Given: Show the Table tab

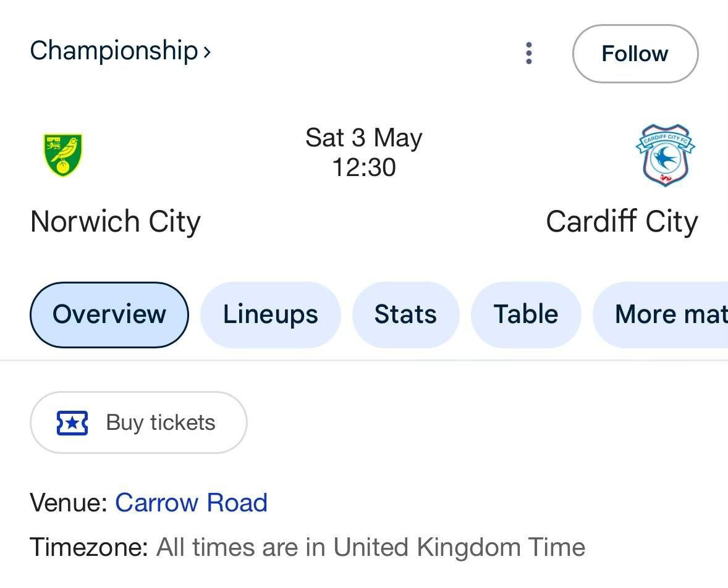Looking at the screenshot, I should click(x=525, y=314).
